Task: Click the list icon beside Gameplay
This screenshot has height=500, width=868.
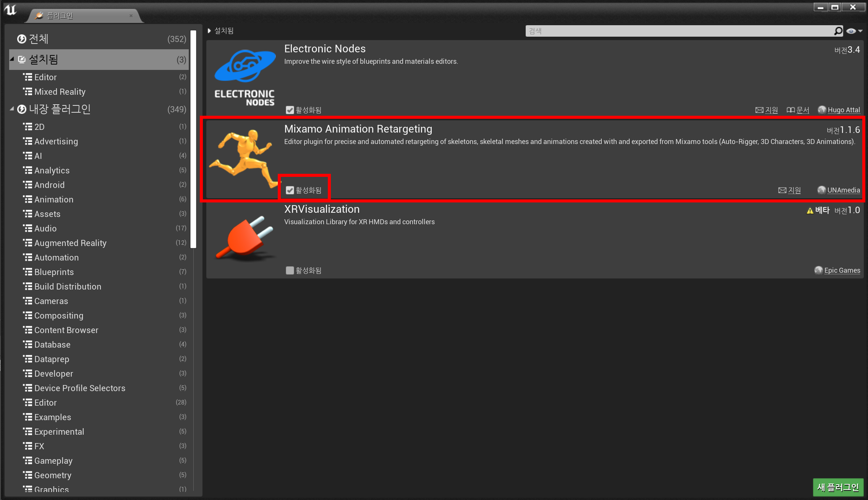Action: [28, 460]
